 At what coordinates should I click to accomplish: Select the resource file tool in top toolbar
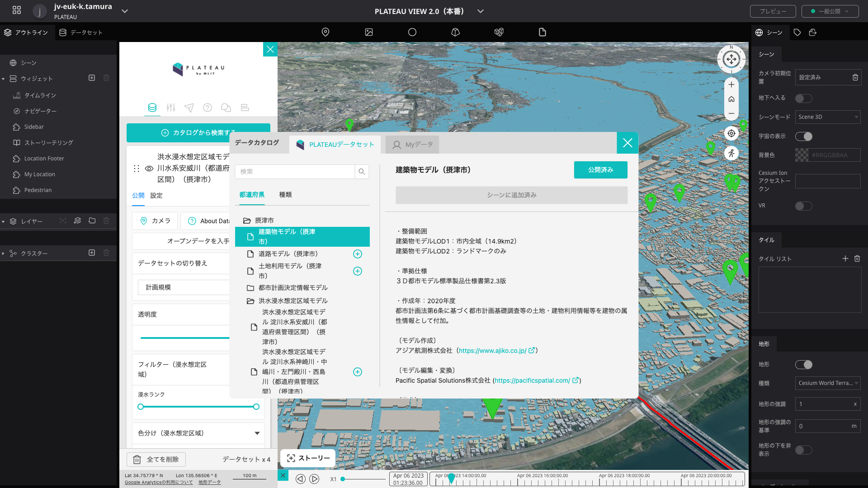coord(542,32)
